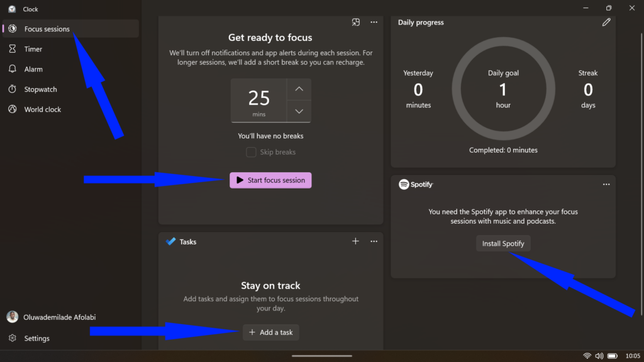This screenshot has height=362, width=644.
Task: Select the Timer icon in the sidebar
Action: [13, 48]
